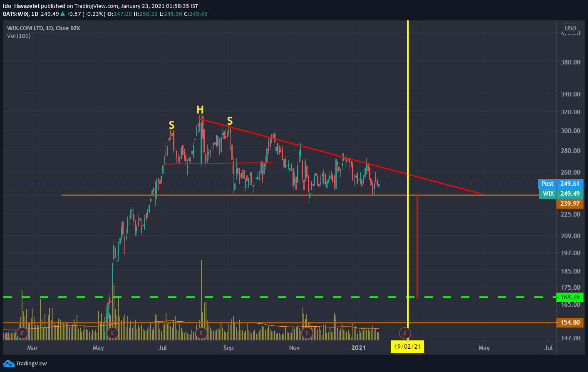Click the green 168.76 price label
The height and width of the screenshot is (372, 588).
point(570,297)
